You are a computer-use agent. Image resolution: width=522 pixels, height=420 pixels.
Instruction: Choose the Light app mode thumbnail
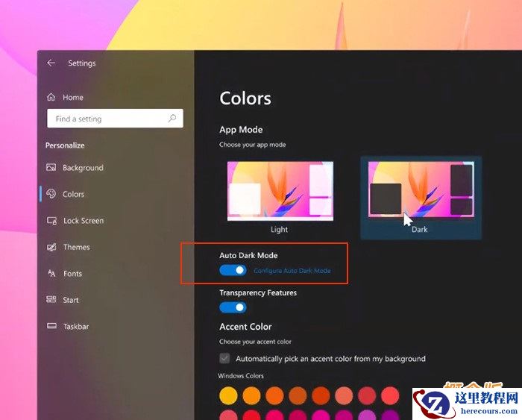click(280, 191)
